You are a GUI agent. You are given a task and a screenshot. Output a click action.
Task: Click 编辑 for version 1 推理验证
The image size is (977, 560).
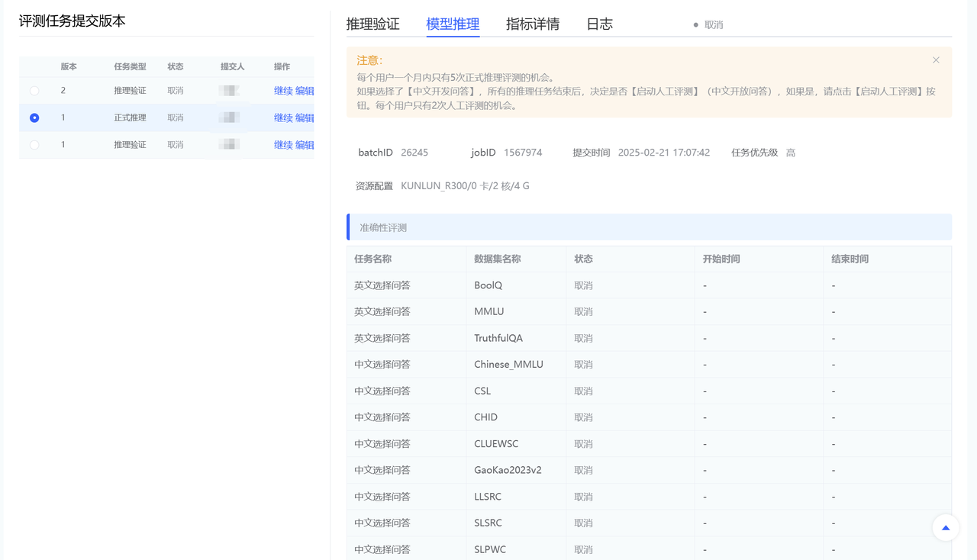click(x=305, y=145)
